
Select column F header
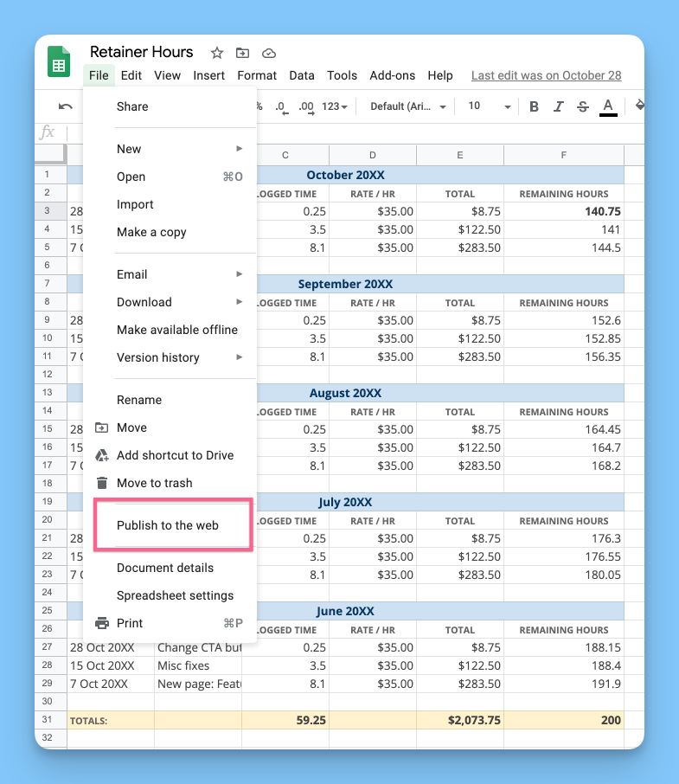[x=564, y=155]
